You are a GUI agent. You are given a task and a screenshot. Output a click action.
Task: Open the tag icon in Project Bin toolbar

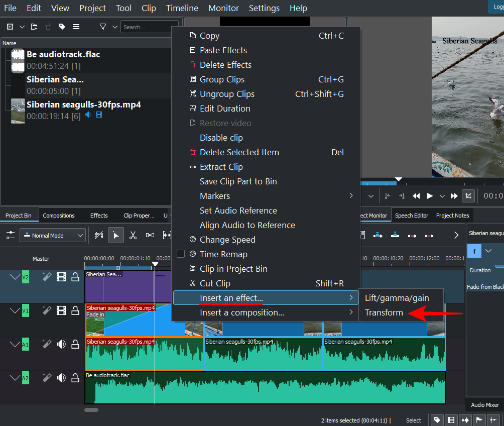tap(62, 27)
